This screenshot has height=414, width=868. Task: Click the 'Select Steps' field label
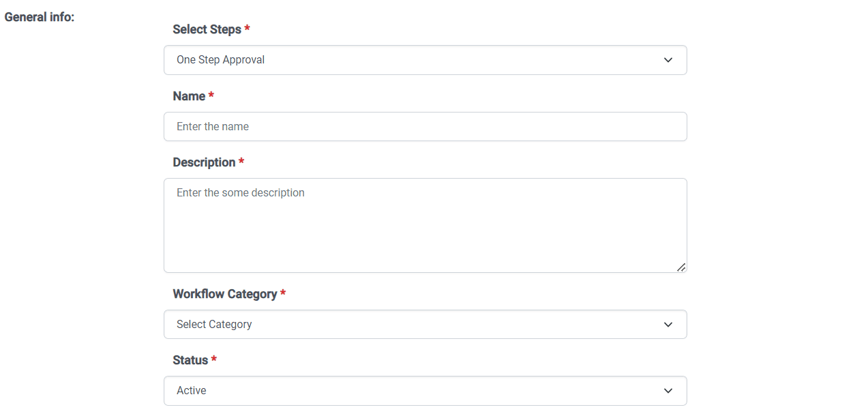(x=207, y=29)
